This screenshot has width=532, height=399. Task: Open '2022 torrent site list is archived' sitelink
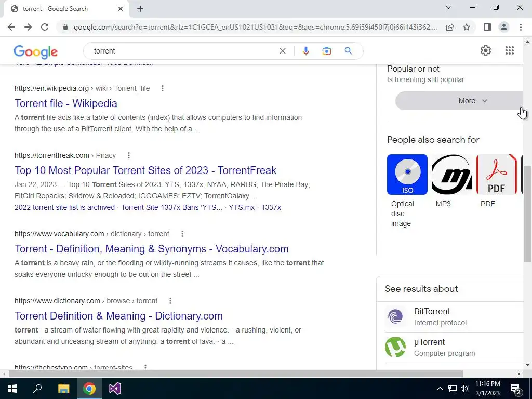64,207
